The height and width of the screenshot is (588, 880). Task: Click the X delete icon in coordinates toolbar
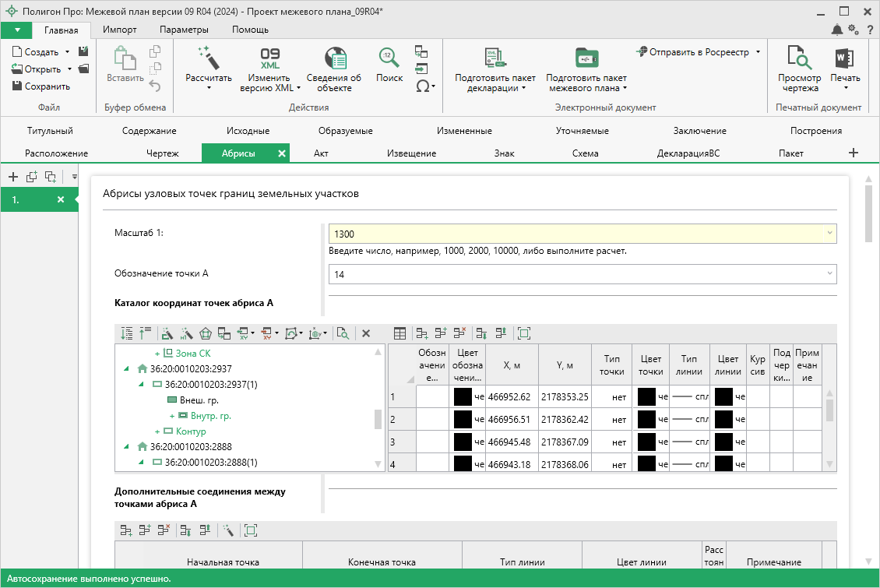click(366, 333)
